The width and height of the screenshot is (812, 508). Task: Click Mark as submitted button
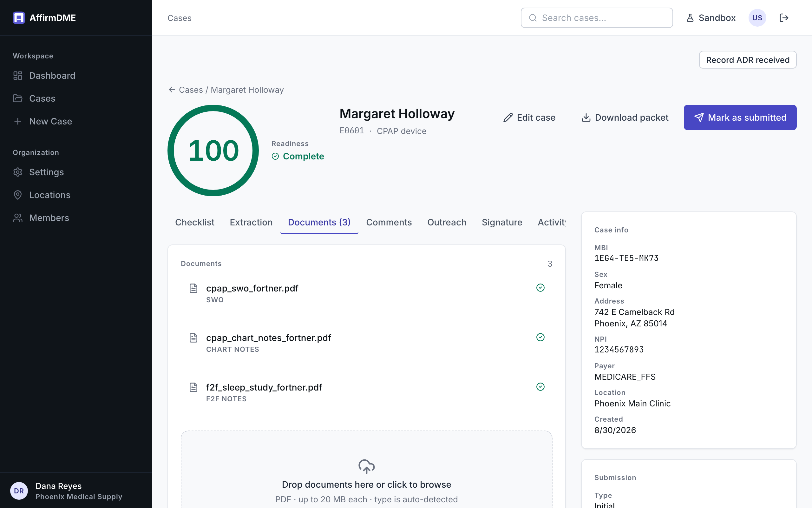pos(740,117)
